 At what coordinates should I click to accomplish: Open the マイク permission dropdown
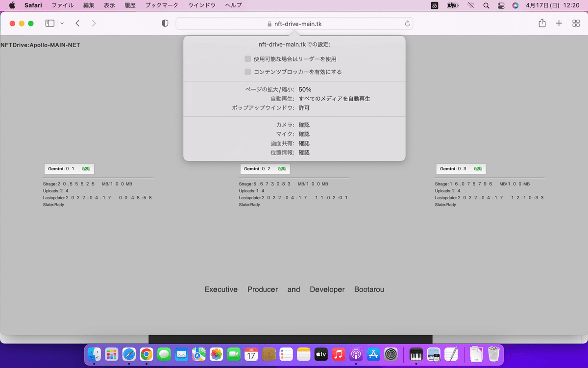304,134
